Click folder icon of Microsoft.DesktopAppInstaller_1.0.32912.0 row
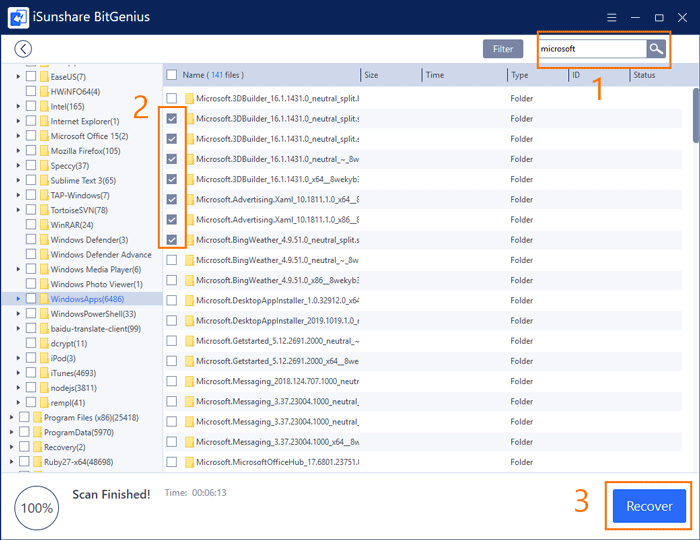This screenshot has width=700, height=540. pos(189,300)
